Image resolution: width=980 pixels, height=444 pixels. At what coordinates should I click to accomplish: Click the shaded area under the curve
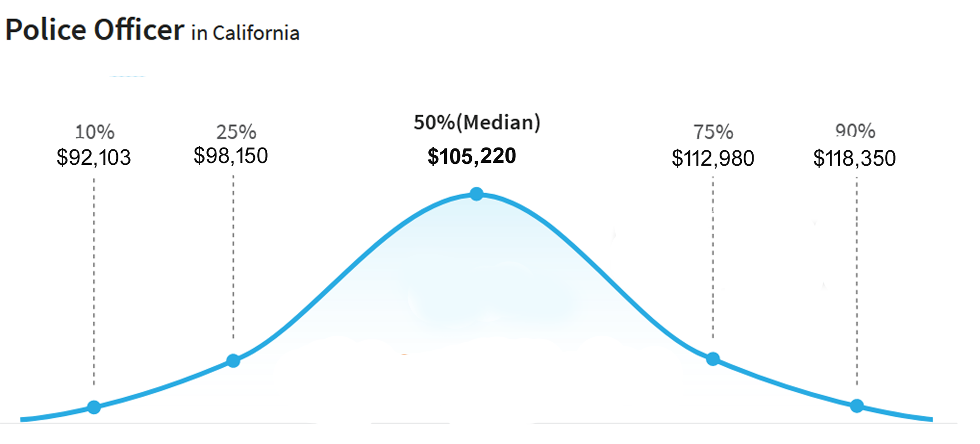pyautogui.click(x=476, y=272)
